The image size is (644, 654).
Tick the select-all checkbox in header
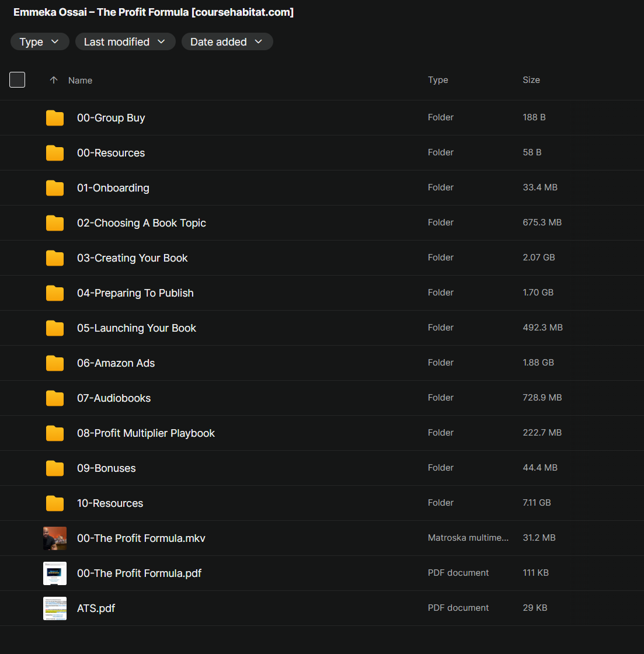tap(18, 80)
